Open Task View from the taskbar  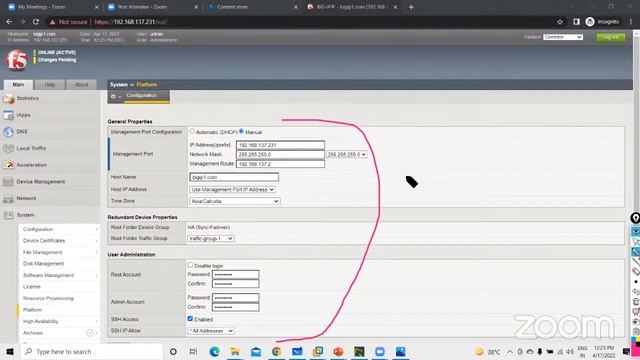(x=193, y=351)
